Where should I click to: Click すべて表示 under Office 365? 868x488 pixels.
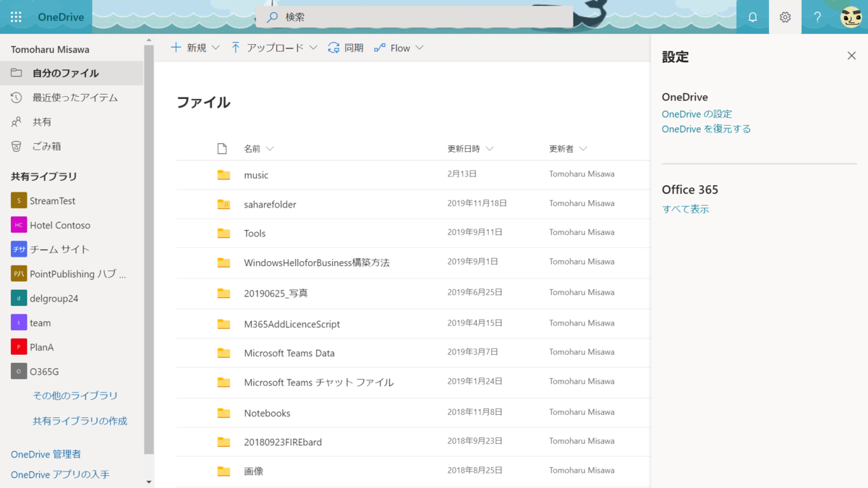684,208
